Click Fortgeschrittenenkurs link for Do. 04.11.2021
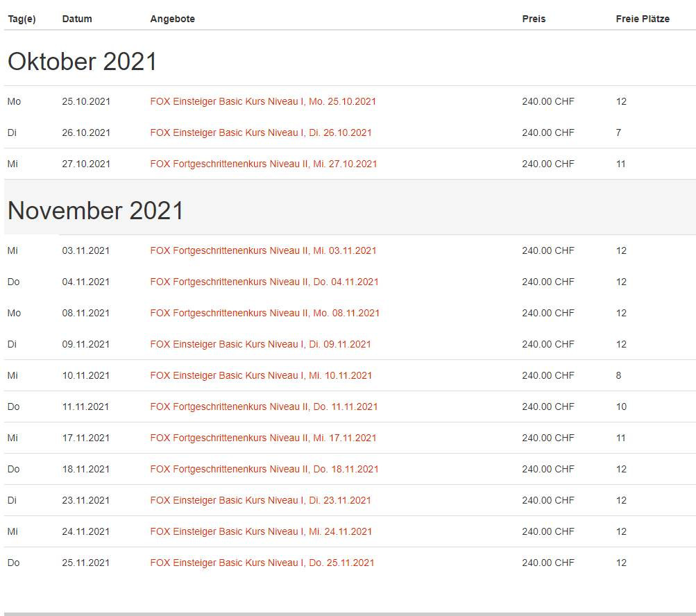The width and height of the screenshot is (696, 616). point(264,282)
